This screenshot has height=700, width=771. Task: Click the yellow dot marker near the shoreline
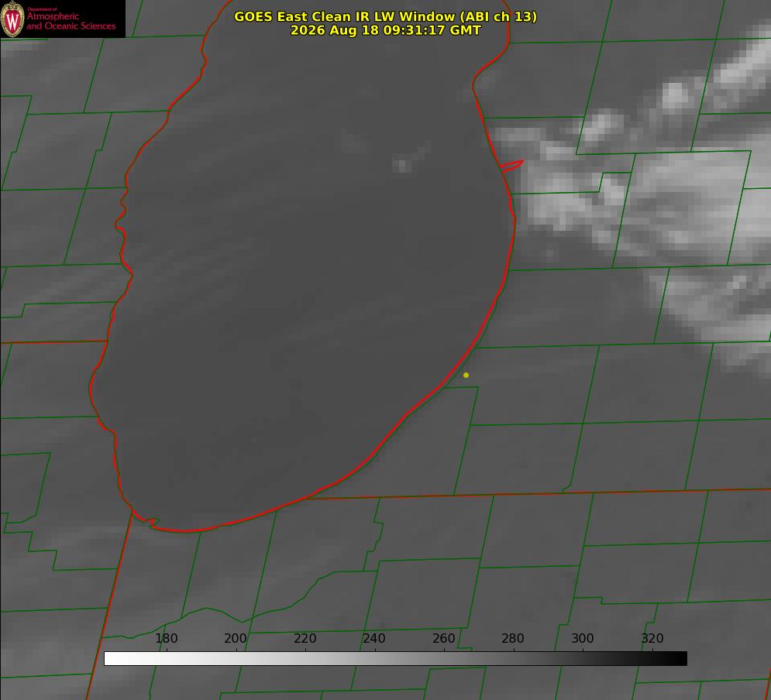[x=466, y=375]
